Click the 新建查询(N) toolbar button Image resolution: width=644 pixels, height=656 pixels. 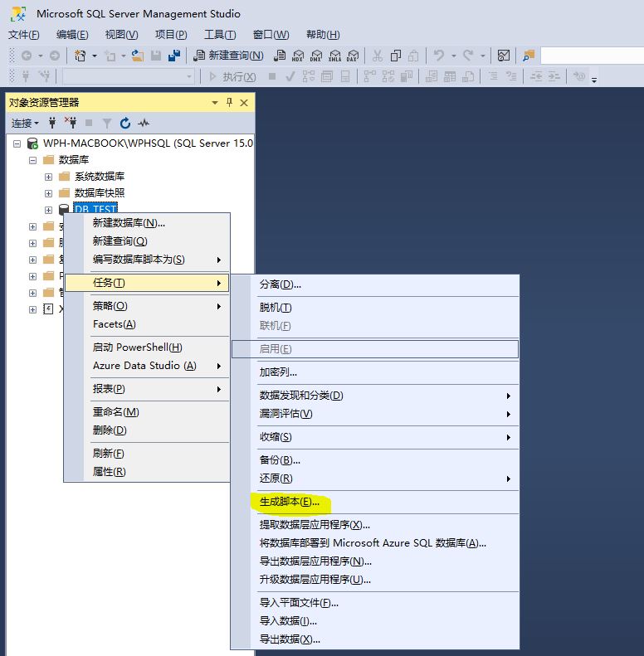pyautogui.click(x=228, y=56)
